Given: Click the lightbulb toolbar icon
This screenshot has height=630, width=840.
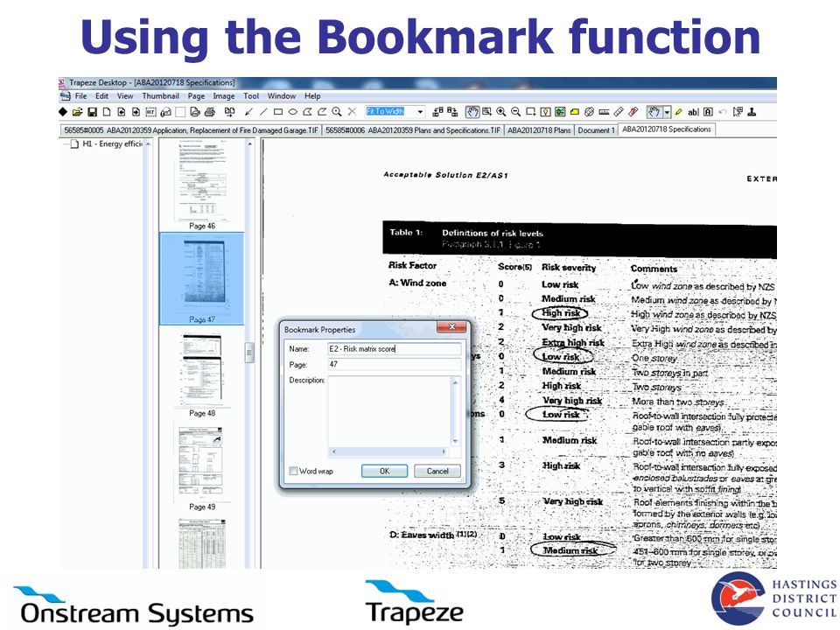Looking at the screenshot, I should [545, 112].
